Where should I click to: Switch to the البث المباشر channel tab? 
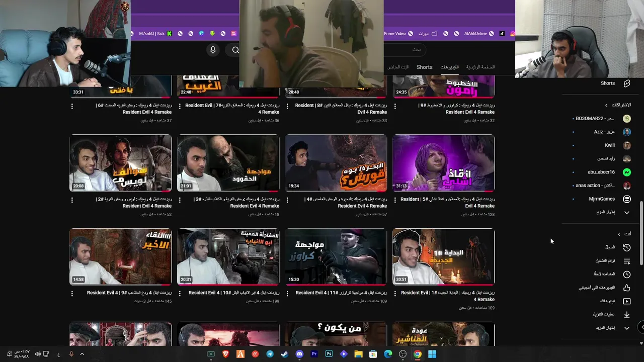tap(398, 67)
